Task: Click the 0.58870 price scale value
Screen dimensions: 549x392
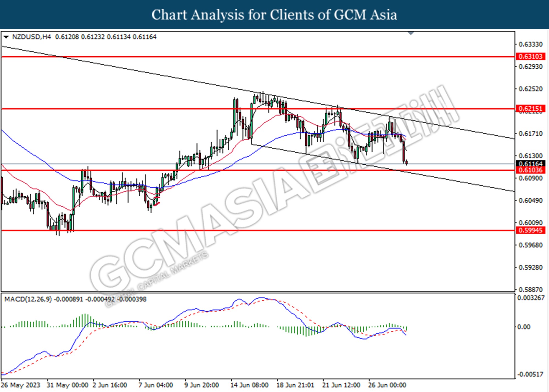Action: (x=530, y=290)
